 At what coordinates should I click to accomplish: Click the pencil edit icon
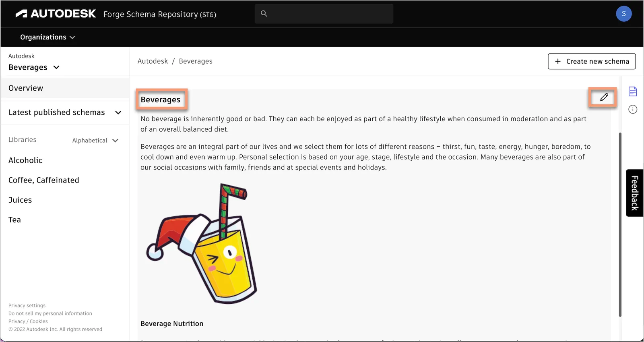pos(604,97)
